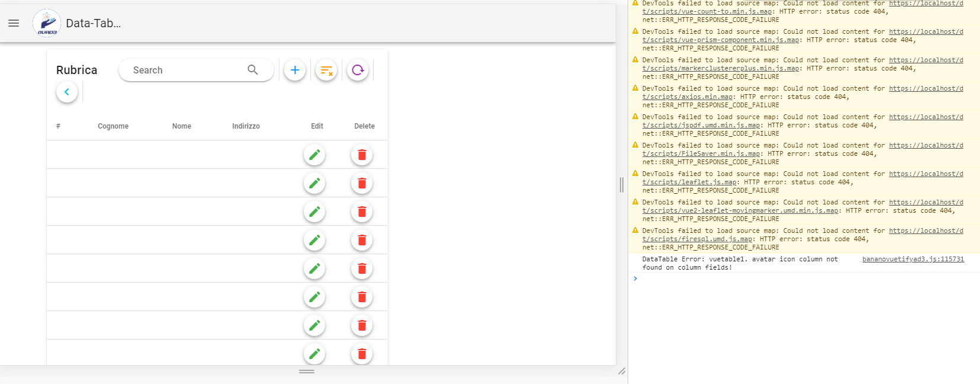Click the Rubrica table title
980x384 pixels.
tap(77, 70)
